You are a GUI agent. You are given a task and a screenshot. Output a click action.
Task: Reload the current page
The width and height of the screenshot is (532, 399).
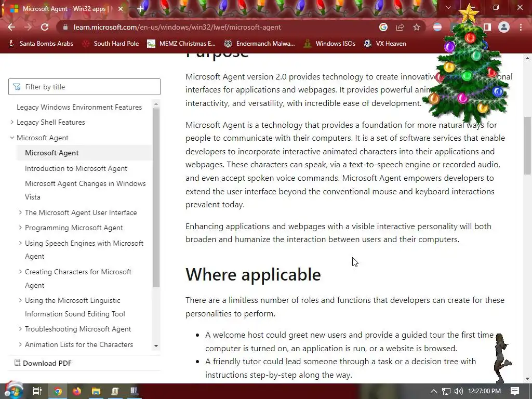click(x=45, y=27)
